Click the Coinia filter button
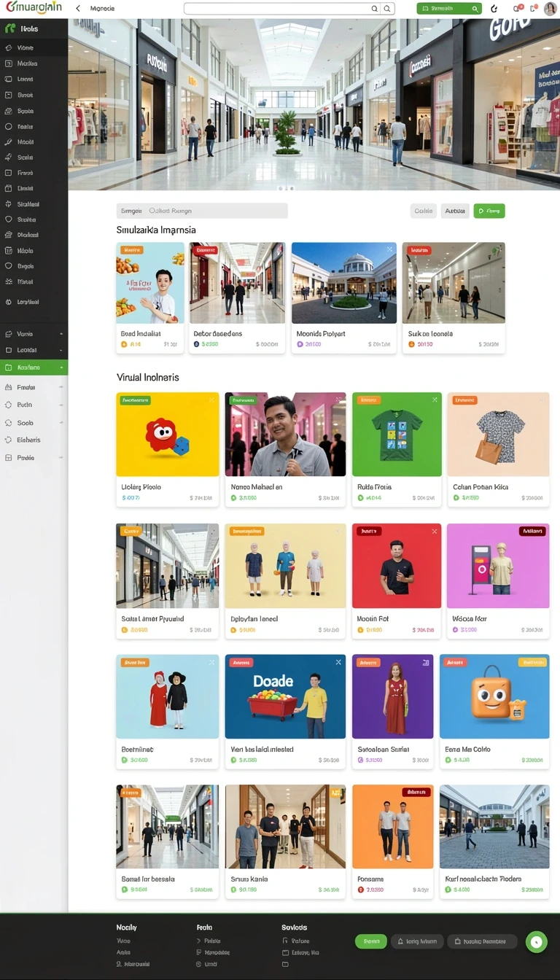This screenshot has height=980, width=560. [424, 211]
